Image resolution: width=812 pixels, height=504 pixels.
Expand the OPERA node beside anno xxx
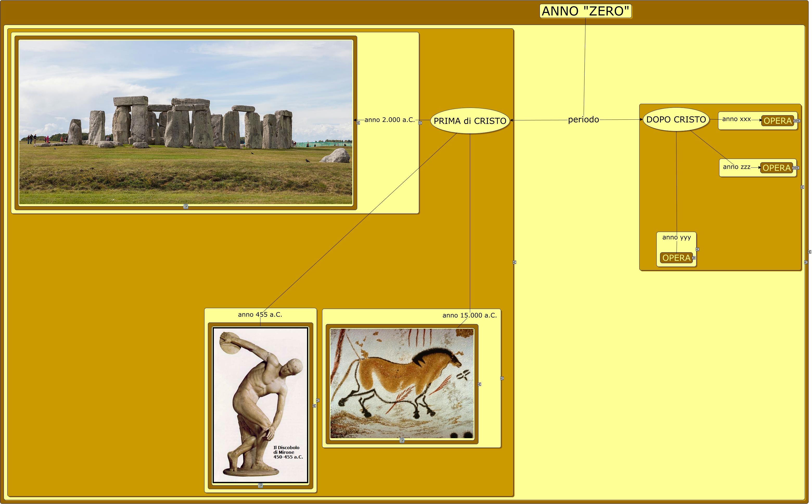(x=795, y=121)
